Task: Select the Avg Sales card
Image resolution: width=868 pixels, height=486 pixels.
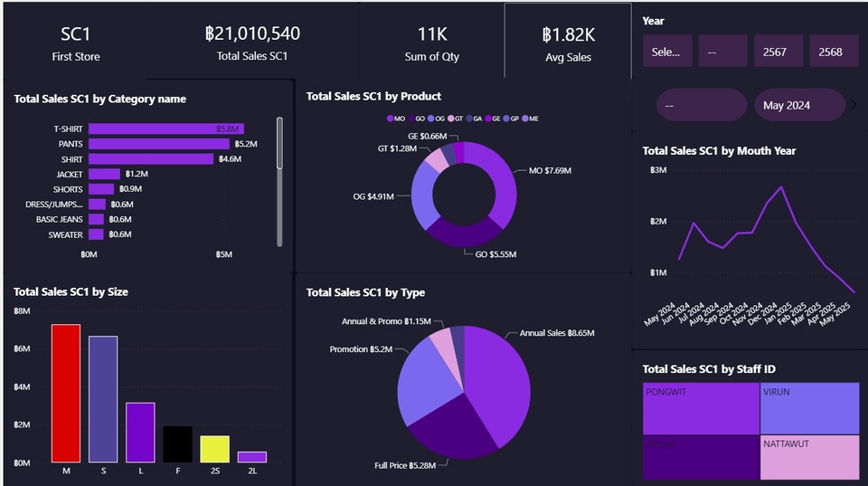Action: pos(567,41)
